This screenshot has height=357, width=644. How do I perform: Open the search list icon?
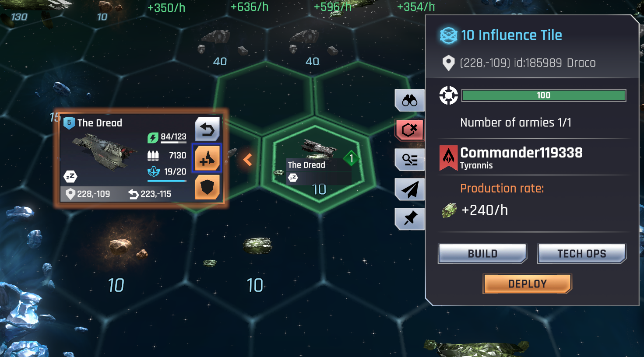(410, 160)
